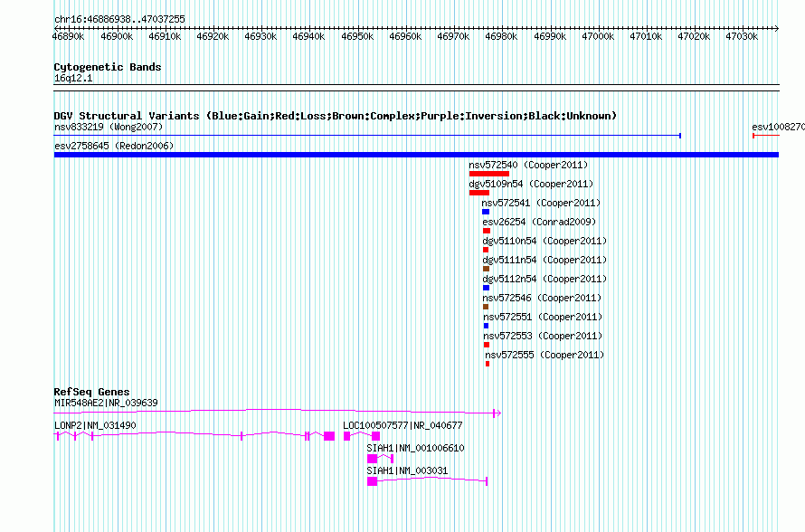Select the blue nsv572551 gain block
This screenshot has width=805, height=532.
[x=487, y=326]
